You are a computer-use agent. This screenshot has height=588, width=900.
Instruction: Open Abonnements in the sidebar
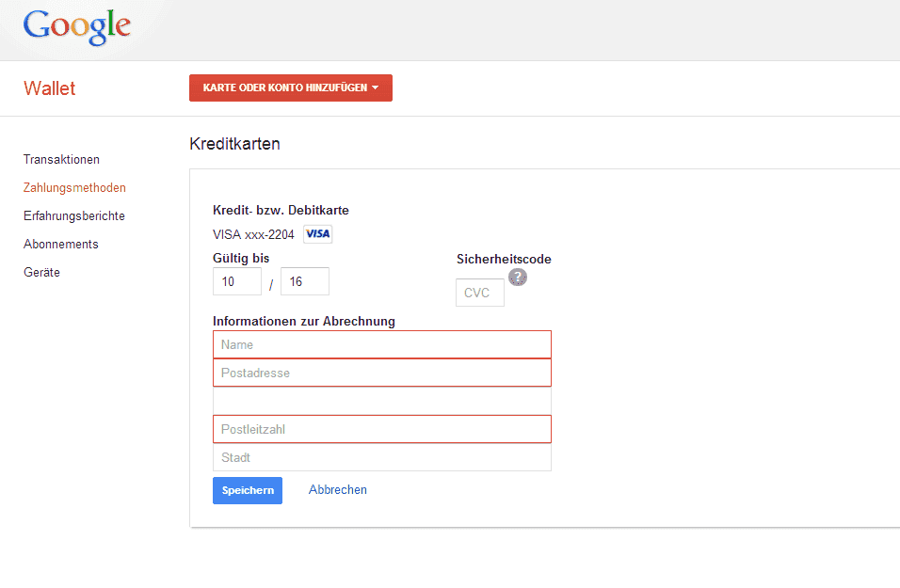pyautogui.click(x=61, y=244)
